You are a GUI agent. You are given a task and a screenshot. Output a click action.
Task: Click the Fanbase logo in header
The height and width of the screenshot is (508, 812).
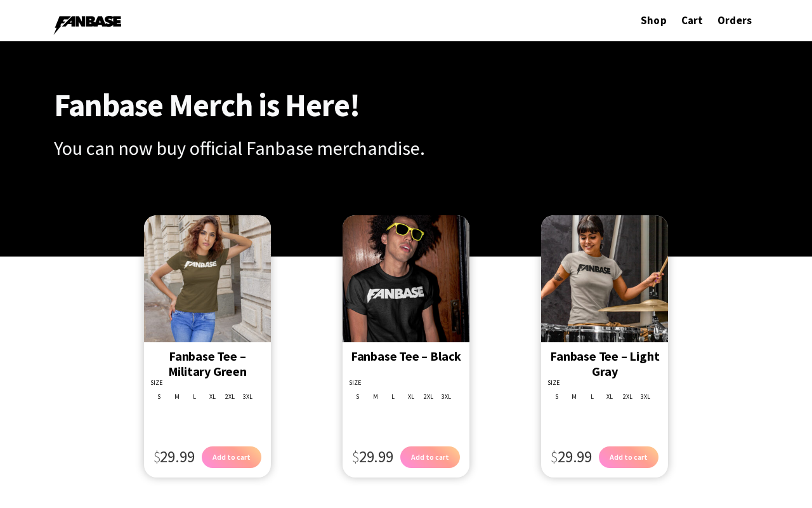(88, 23)
